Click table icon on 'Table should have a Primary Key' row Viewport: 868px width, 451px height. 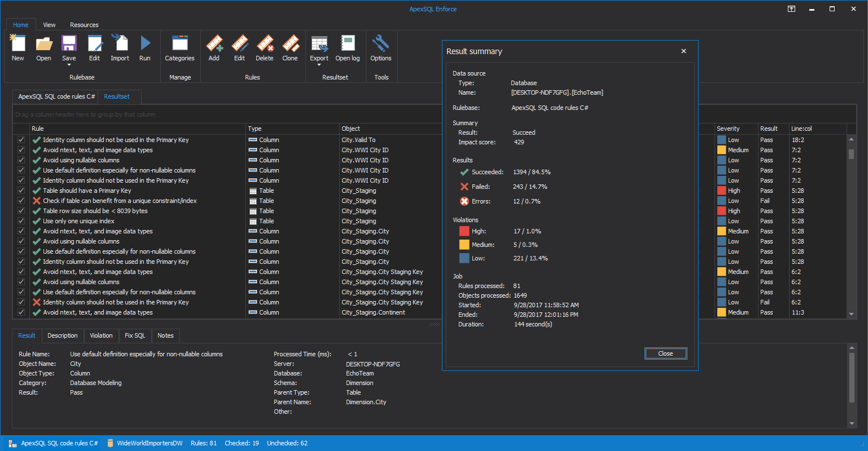(x=253, y=191)
